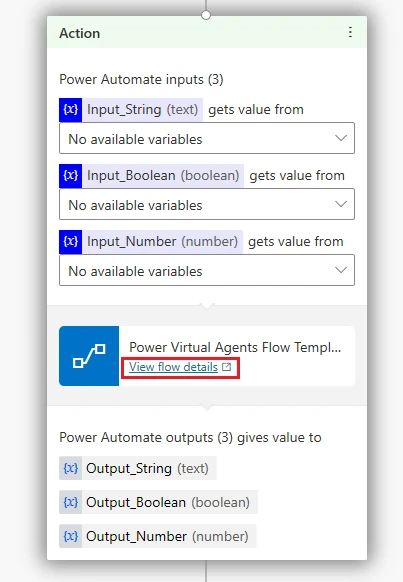This screenshot has height=582, width=403.
Task: Expand the Input_String variable dropdown
Action: click(207, 138)
